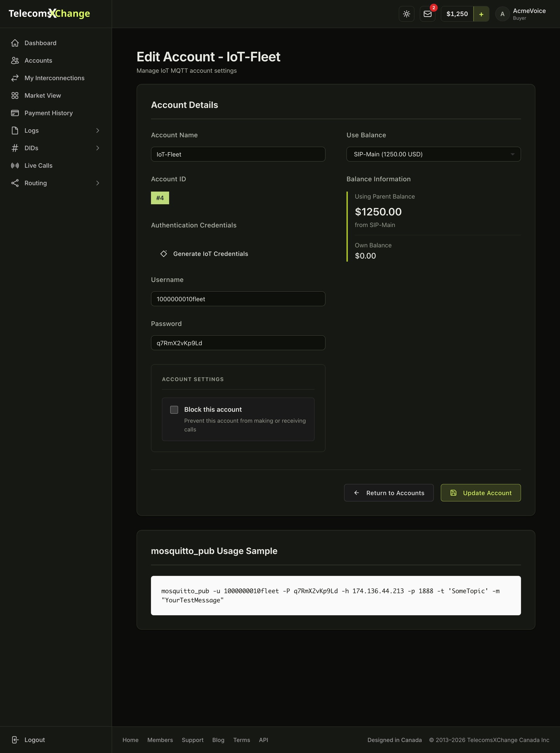Screen dimensions: 560x753
Task: Click the Username input field
Action: [x=238, y=299]
